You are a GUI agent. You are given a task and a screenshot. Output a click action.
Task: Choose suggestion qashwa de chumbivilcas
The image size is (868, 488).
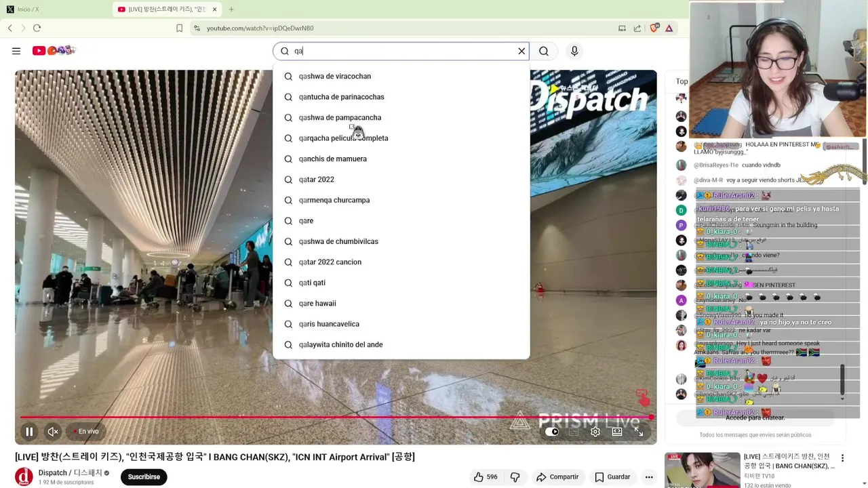click(401, 241)
